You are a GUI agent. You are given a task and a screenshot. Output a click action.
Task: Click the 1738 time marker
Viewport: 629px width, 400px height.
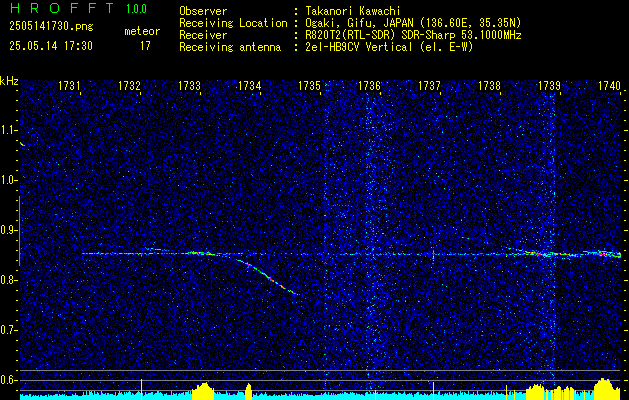pyautogui.click(x=490, y=85)
